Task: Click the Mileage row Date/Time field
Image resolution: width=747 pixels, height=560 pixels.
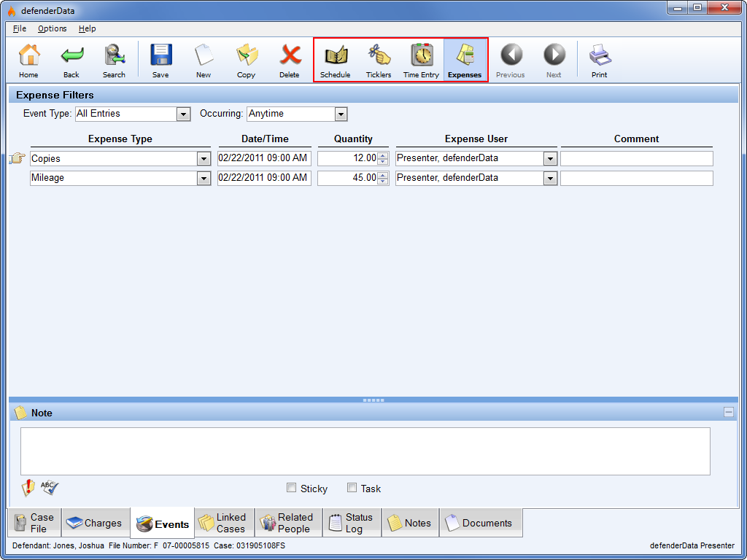Action: pyautogui.click(x=264, y=178)
